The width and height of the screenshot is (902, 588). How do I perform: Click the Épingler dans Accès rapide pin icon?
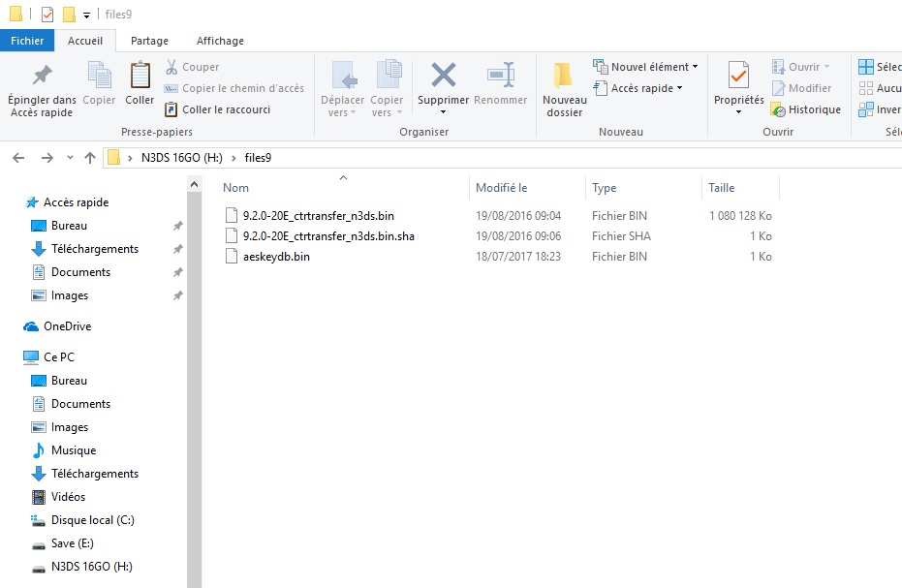coord(42,76)
